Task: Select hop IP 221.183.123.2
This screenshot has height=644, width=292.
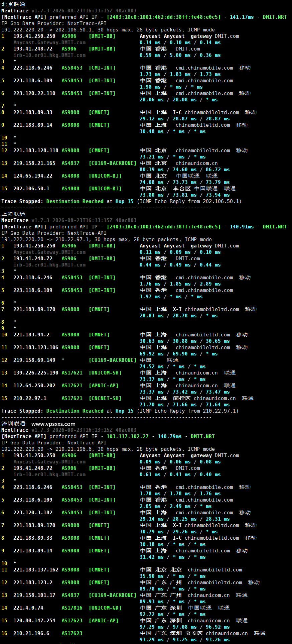Action: 33,582
